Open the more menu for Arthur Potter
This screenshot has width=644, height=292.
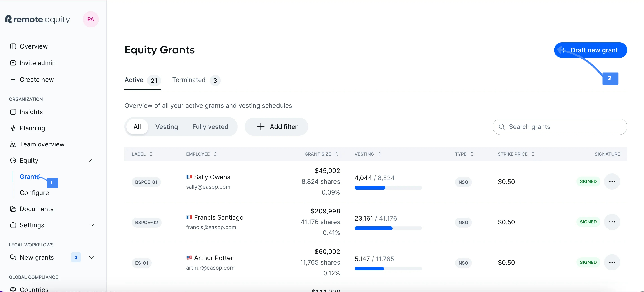pyautogui.click(x=612, y=263)
